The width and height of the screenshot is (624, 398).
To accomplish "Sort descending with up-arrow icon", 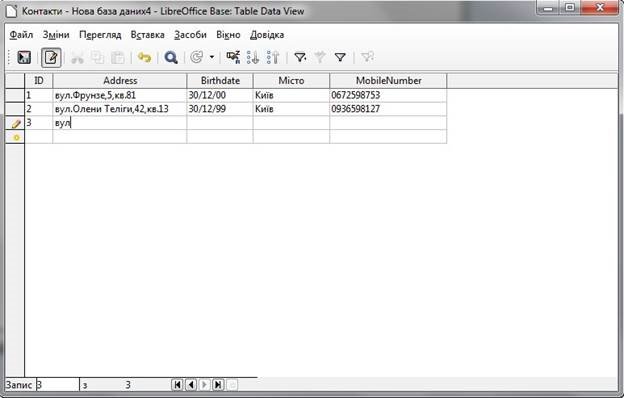I will [x=273, y=57].
